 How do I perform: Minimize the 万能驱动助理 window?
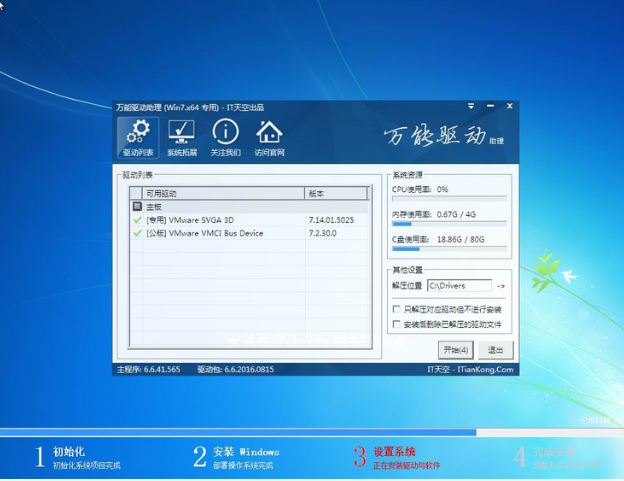coord(490,106)
